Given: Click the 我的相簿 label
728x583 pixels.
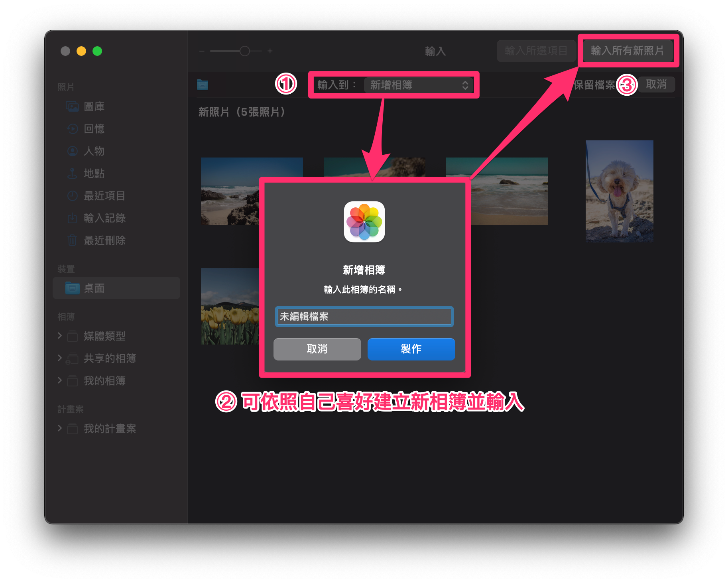Looking at the screenshot, I should pos(104,381).
